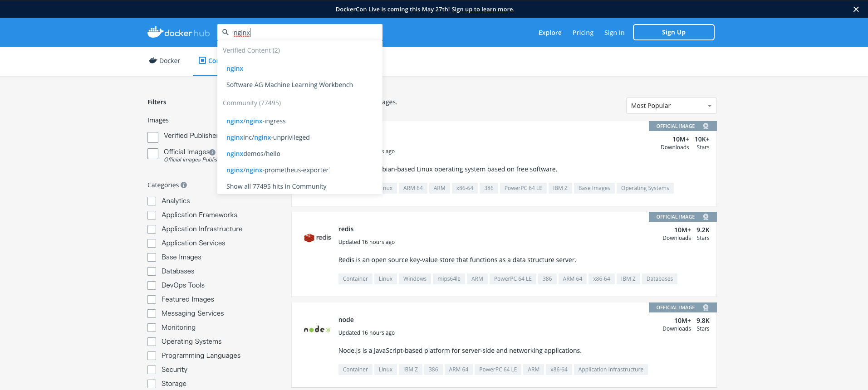Screen dimensions: 868x390
Task: Switch to the Docker tab
Action: pos(165,61)
